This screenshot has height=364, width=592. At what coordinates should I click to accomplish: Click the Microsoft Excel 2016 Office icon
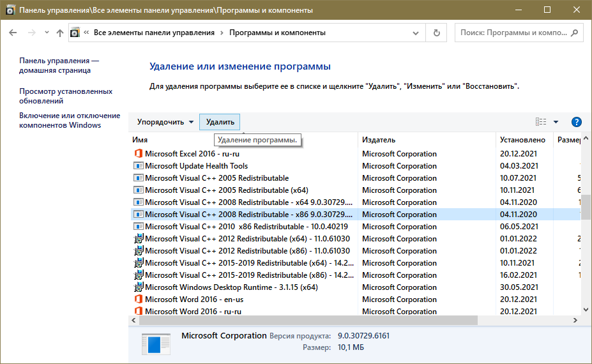pos(138,154)
